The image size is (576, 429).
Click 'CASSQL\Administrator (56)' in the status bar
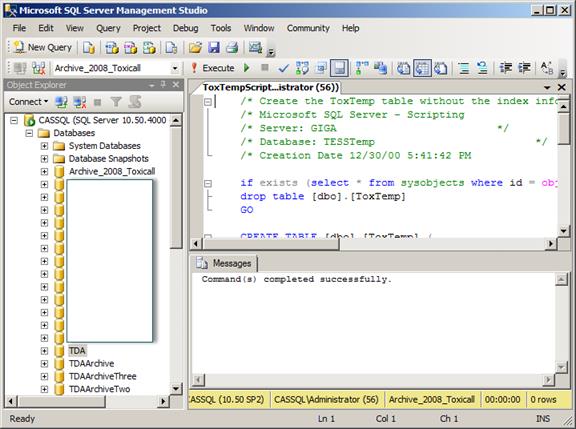pos(326,400)
